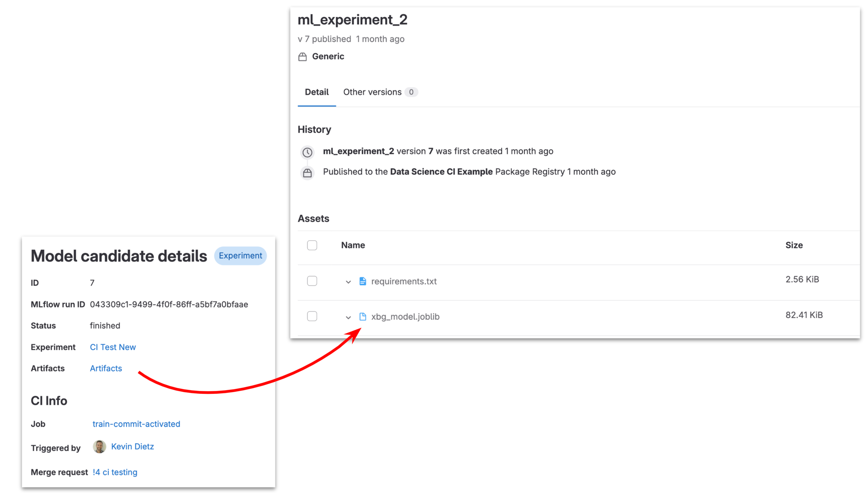Open the Artifacts link

pyautogui.click(x=106, y=368)
